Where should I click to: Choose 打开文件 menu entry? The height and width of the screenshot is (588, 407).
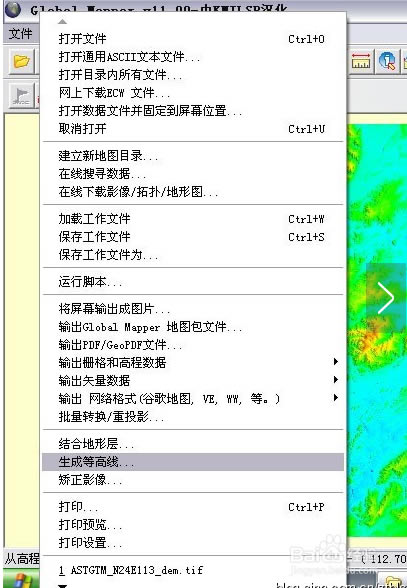pos(193,39)
